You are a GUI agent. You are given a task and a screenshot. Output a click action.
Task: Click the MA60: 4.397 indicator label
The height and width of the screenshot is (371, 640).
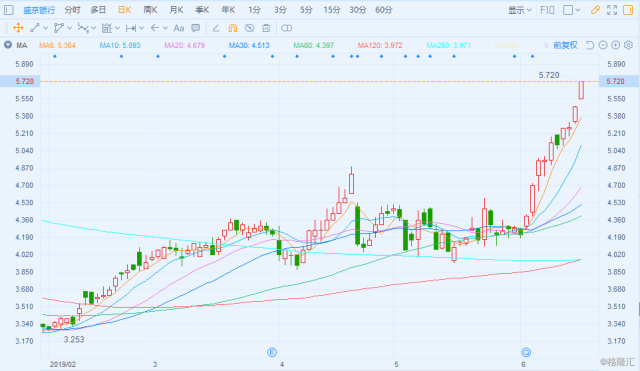pyautogui.click(x=313, y=45)
